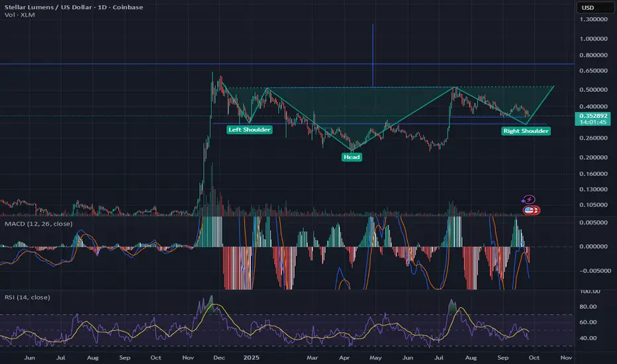Click the 1.000000 price scale label

593,38
